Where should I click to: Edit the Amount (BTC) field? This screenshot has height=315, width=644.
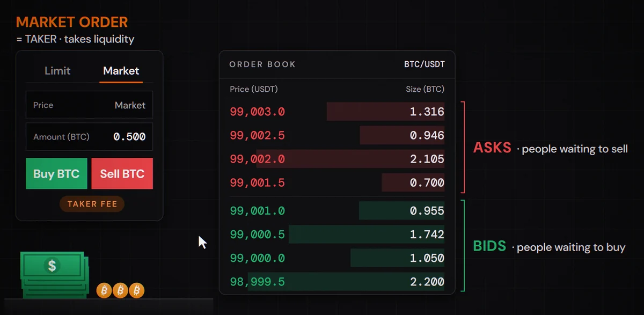tap(89, 137)
